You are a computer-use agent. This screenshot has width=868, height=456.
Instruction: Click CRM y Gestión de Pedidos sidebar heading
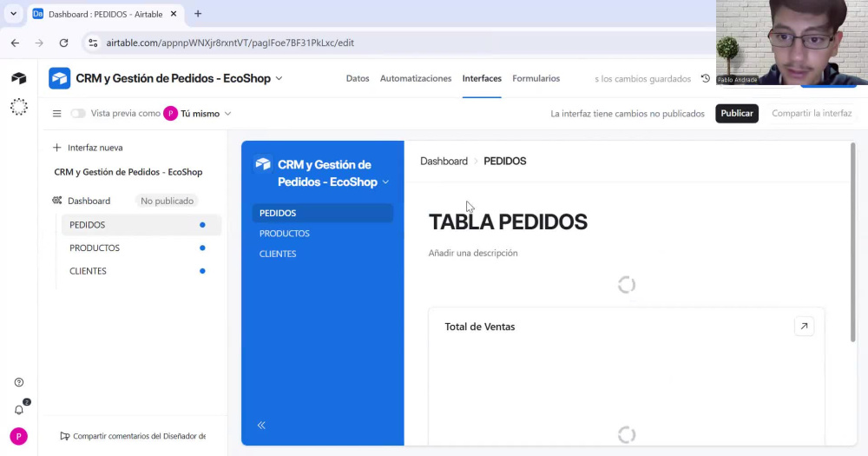pos(128,172)
